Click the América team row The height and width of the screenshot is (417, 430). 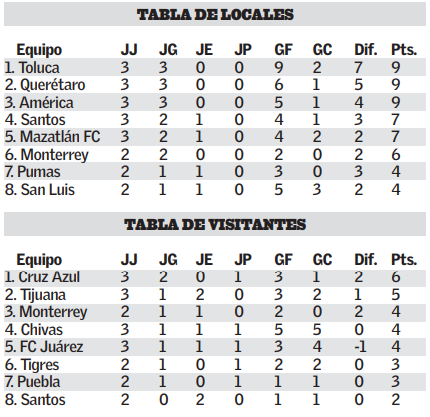point(215,102)
